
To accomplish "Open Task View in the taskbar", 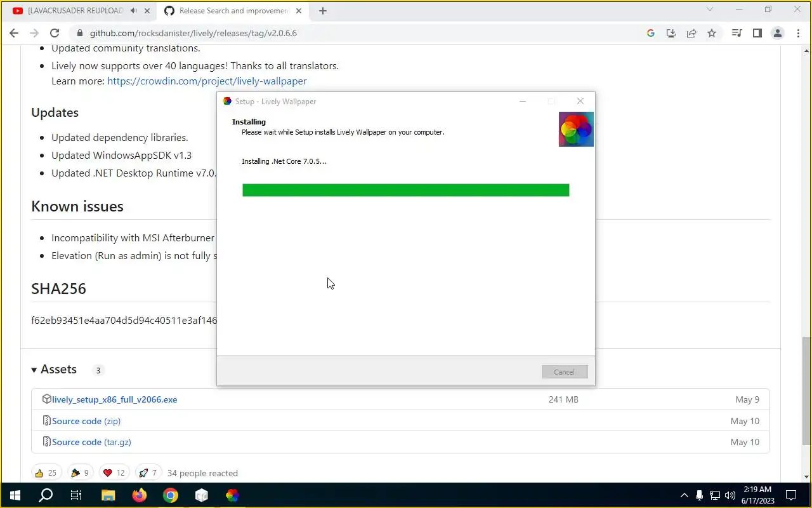I will click(76, 495).
